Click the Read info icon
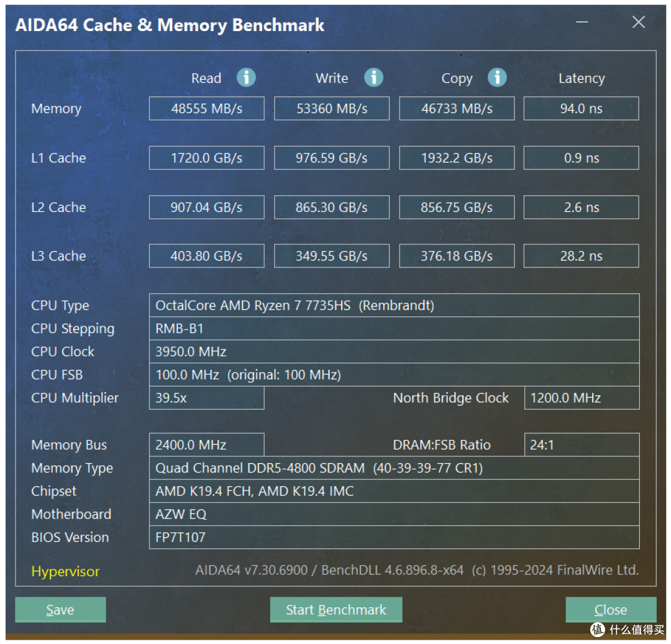The height and width of the screenshot is (644, 671). (x=246, y=78)
